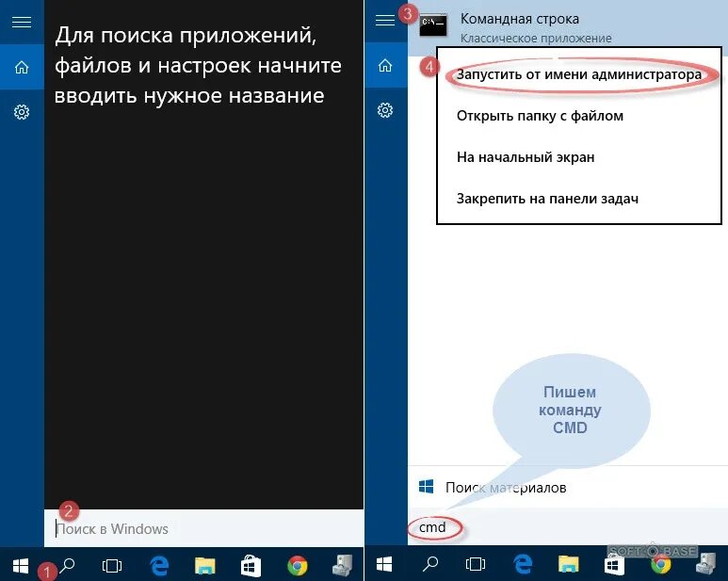Click the search field containing 'cmd'
728x581 pixels.
[x=567, y=526]
